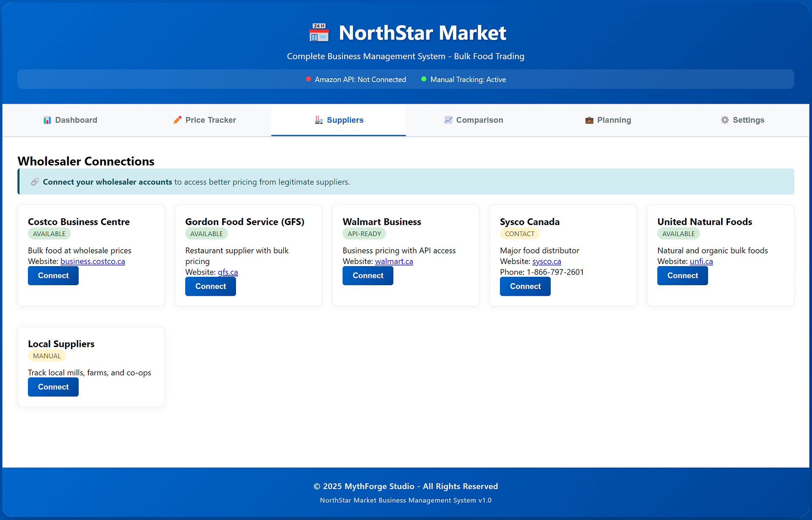Click the Suppliers factory icon
This screenshot has height=520, width=812.
(x=319, y=120)
